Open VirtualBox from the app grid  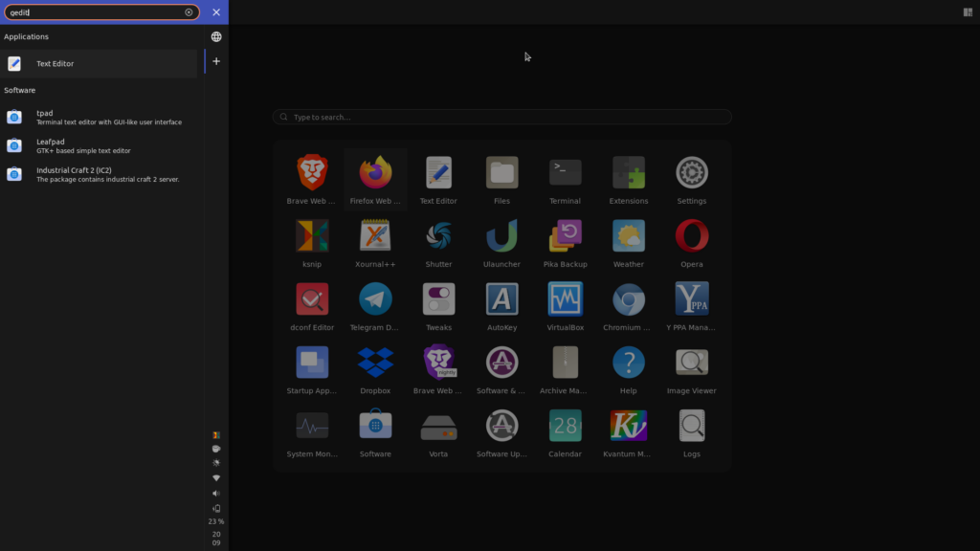point(565,299)
